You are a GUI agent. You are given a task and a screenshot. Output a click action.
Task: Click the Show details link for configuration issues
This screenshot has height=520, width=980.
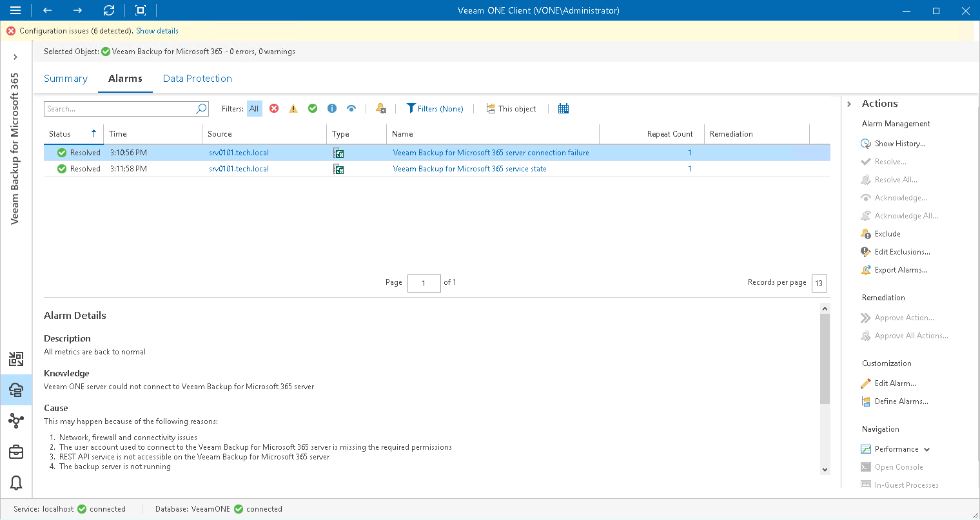tap(157, 30)
